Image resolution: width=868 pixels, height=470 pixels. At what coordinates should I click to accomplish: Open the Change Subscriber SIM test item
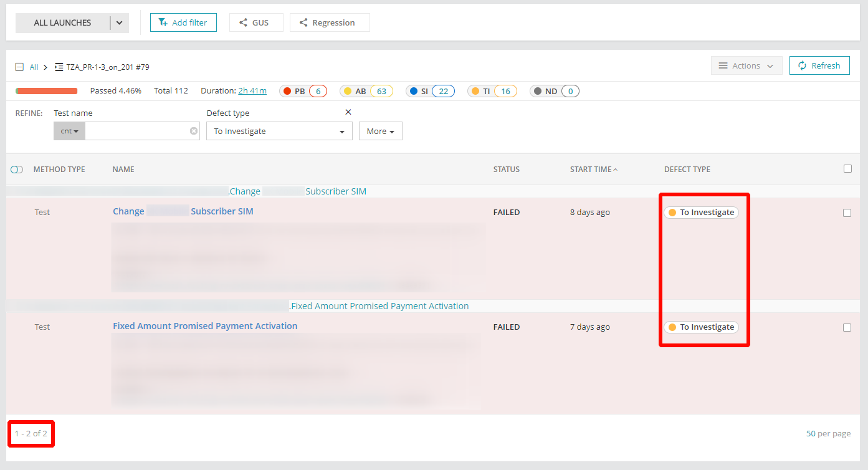coord(183,211)
